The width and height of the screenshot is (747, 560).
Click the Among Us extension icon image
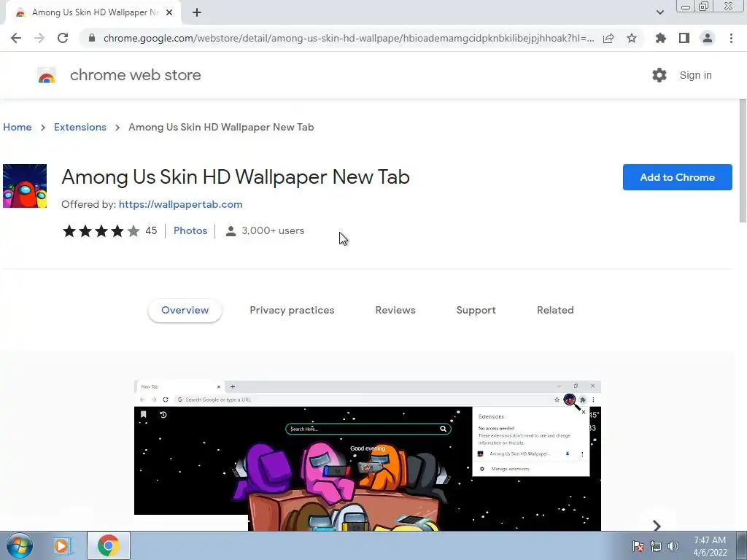click(25, 186)
